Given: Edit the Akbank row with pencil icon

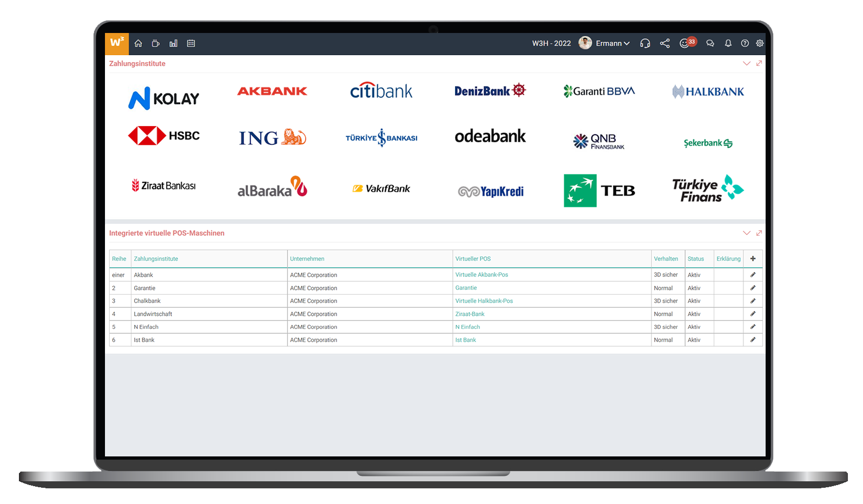Looking at the screenshot, I should point(753,275).
